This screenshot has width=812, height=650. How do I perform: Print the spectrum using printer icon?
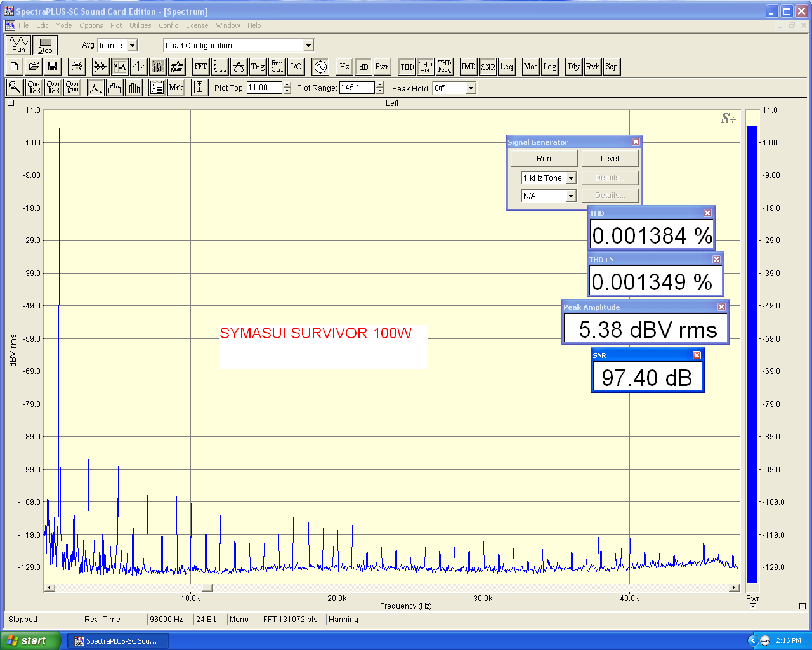[77, 67]
